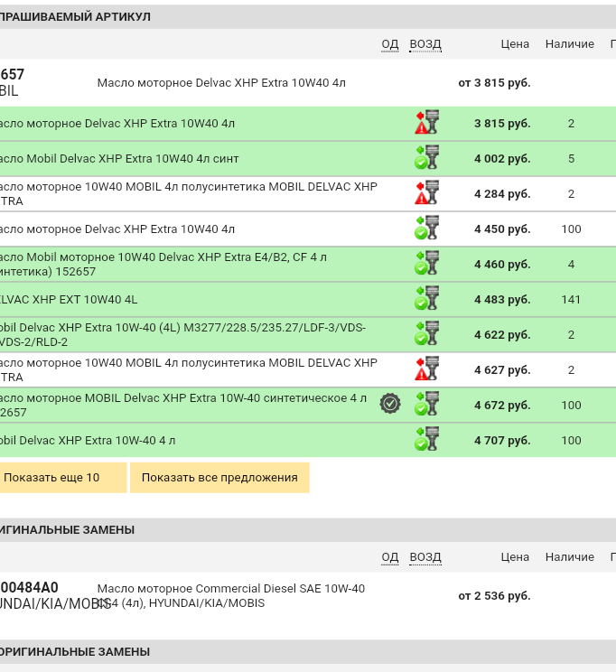Select price "от 3 815 руб."
Image resolution: width=616 pixels, height=672 pixels.
pyautogui.click(x=494, y=83)
